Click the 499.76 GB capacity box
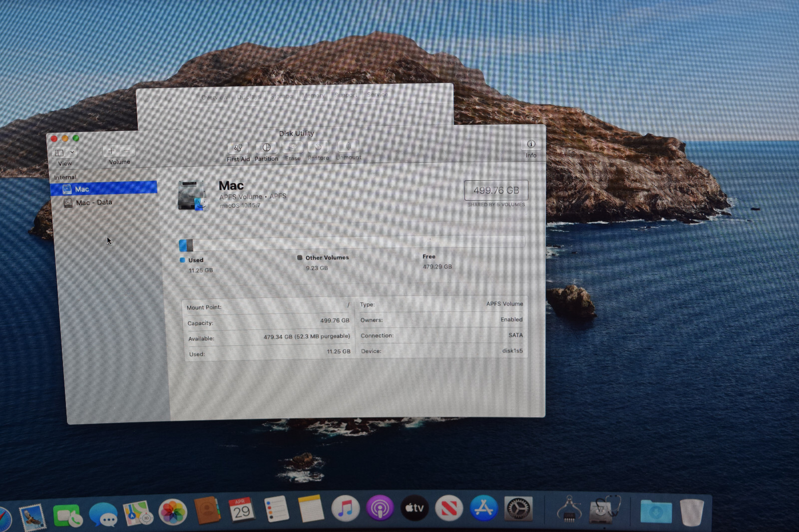The image size is (799, 532). [x=496, y=190]
